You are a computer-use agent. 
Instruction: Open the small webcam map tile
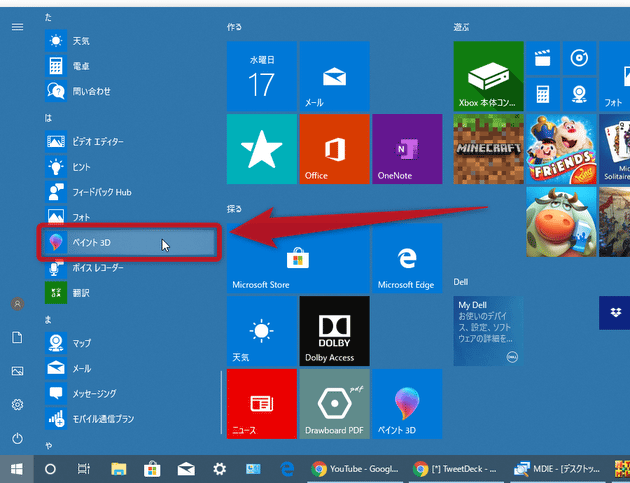point(579,94)
